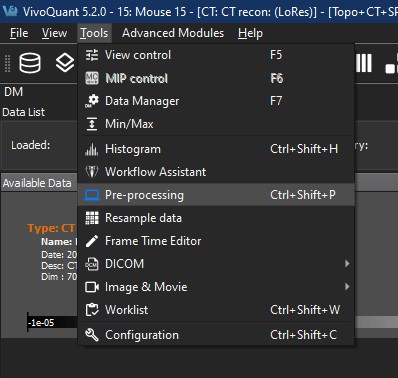
Task: Close the open Tools menu
Action: 94,33
